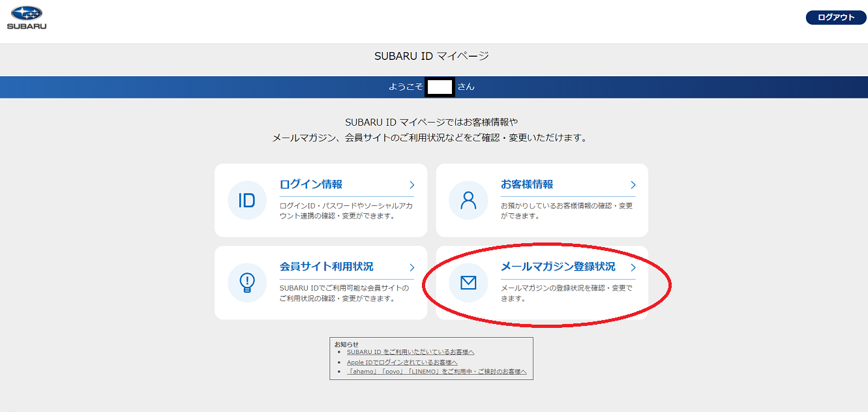Select the お客様情報 title
The width and height of the screenshot is (868, 412).
point(527,184)
